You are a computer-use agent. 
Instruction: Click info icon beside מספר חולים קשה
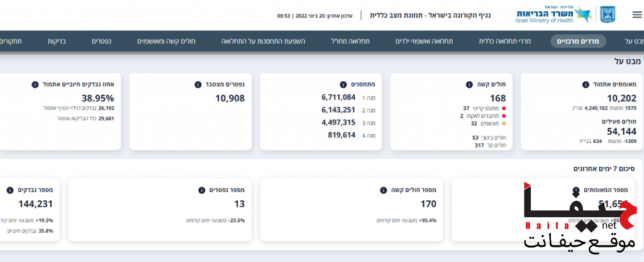point(383,190)
